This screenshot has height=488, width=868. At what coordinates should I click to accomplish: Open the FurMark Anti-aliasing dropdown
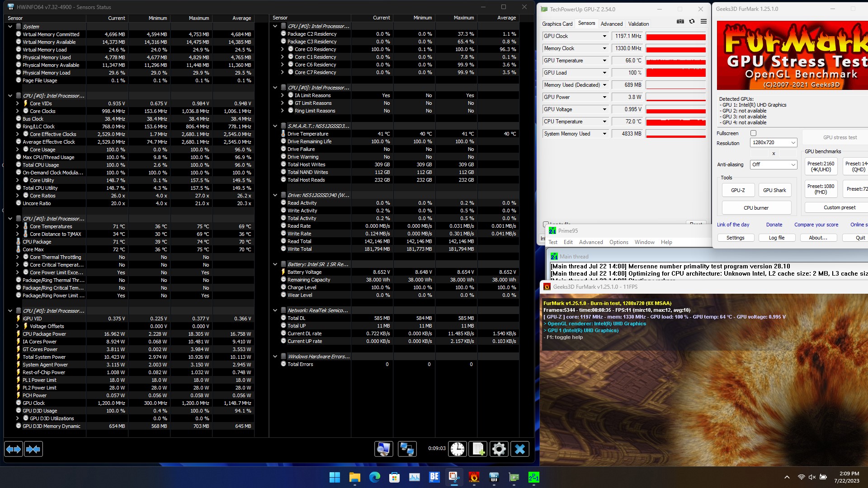pos(773,165)
